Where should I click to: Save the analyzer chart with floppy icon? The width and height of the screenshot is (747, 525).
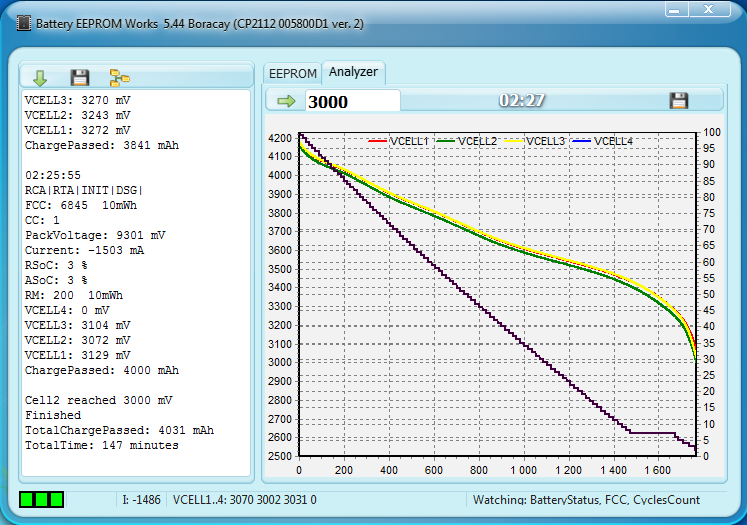point(679,101)
